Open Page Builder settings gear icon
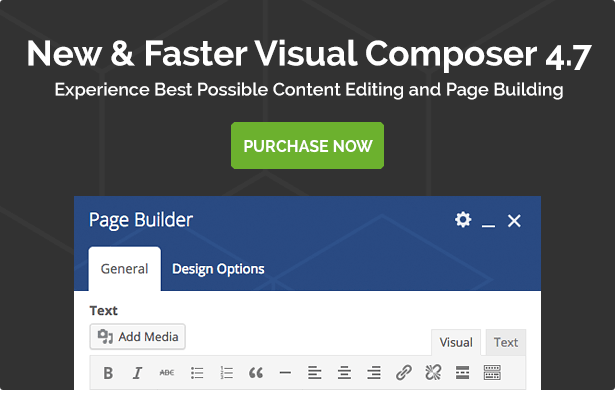Screen dimensions: 615x400 (463, 220)
